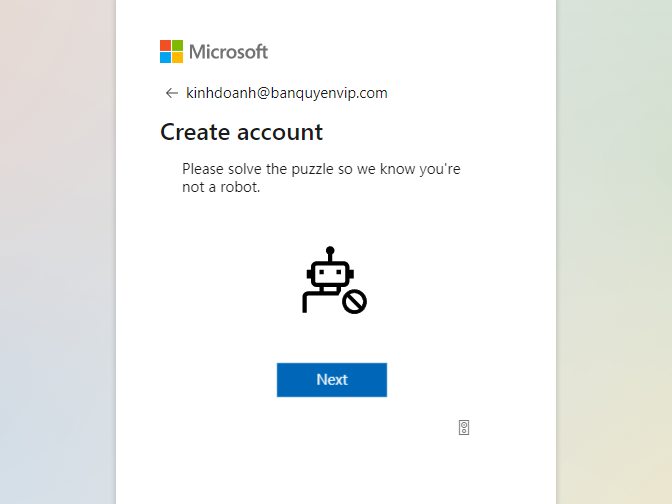Viewport: 672px width, 504px height.
Task: Click the Create account heading
Action: point(241,132)
